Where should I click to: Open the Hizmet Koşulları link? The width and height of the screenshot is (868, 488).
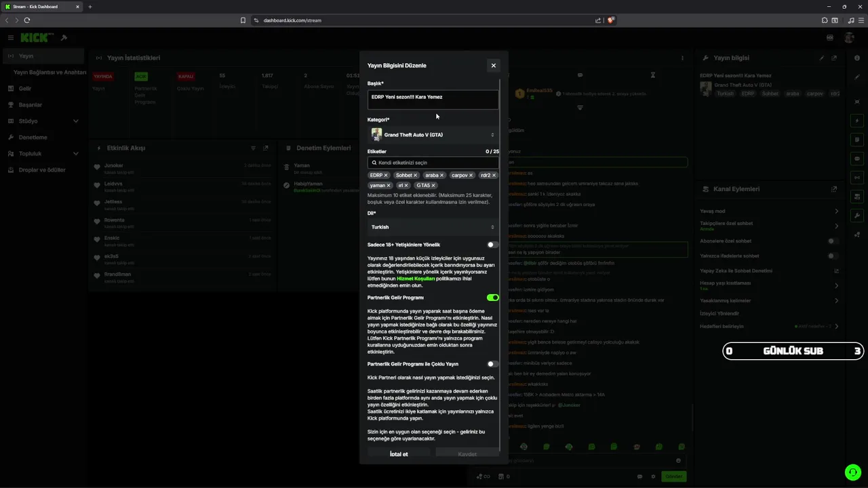pyautogui.click(x=416, y=279)
